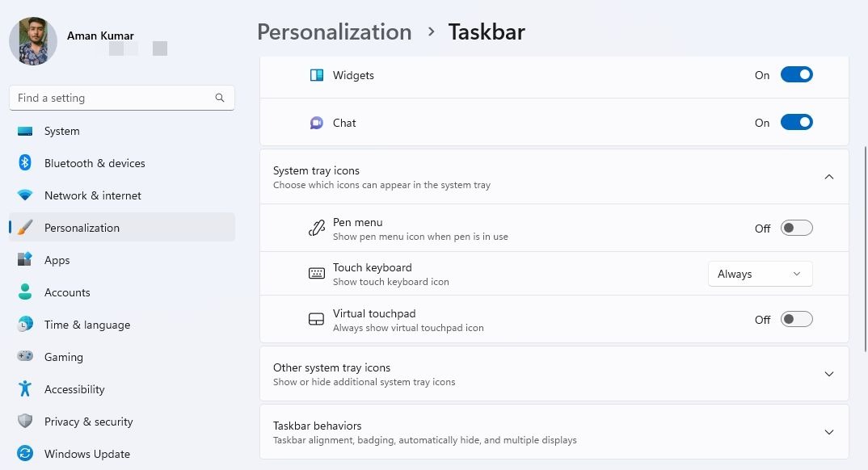868x470 pixels.
Task: Click the Accounts person icon
Action: [x=25, y=292]
